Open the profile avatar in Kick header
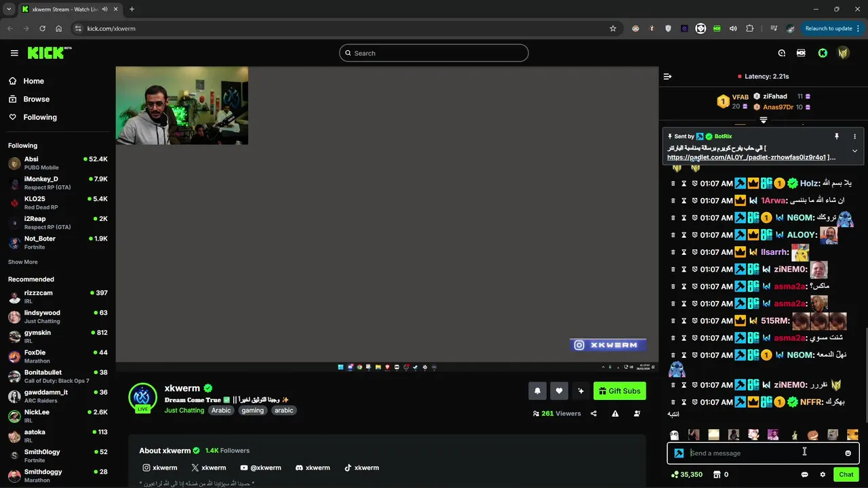The image size is (868, 488). coord(843,53)
